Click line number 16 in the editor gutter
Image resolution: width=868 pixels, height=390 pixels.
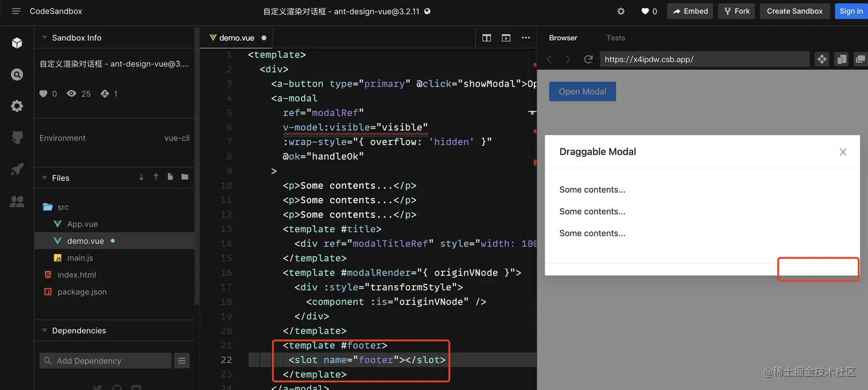point(226,273)
